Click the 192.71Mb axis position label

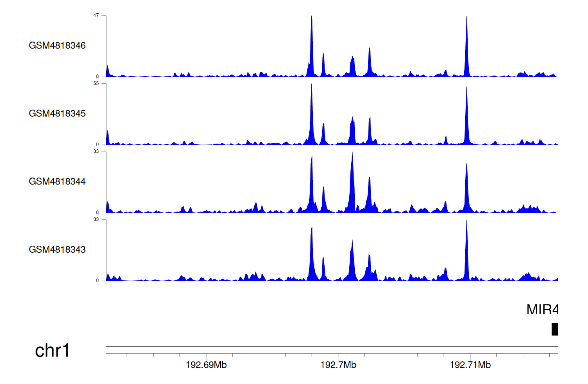470,365
